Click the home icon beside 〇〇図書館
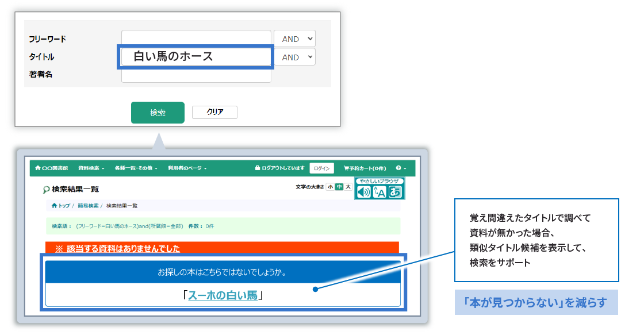This screenshot has height=335, width=644. (39, 167)
